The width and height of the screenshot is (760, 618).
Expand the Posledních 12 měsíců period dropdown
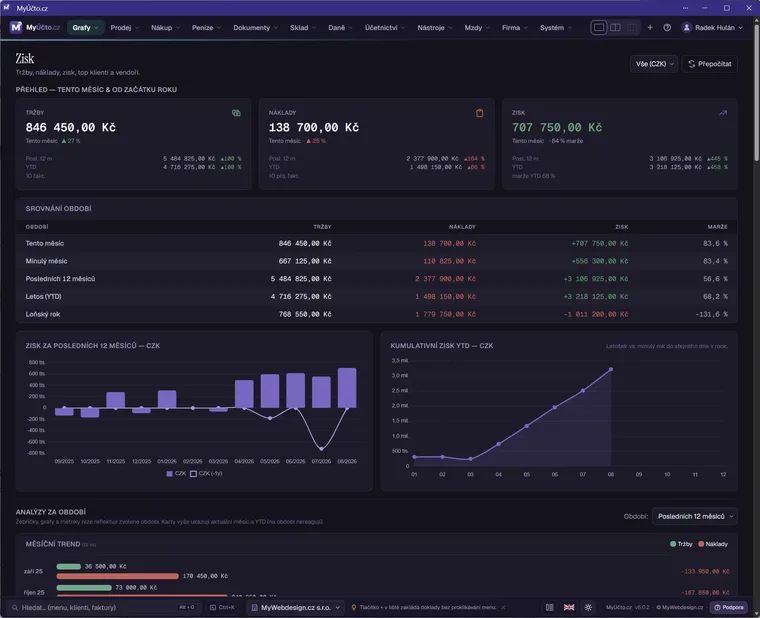695,516
